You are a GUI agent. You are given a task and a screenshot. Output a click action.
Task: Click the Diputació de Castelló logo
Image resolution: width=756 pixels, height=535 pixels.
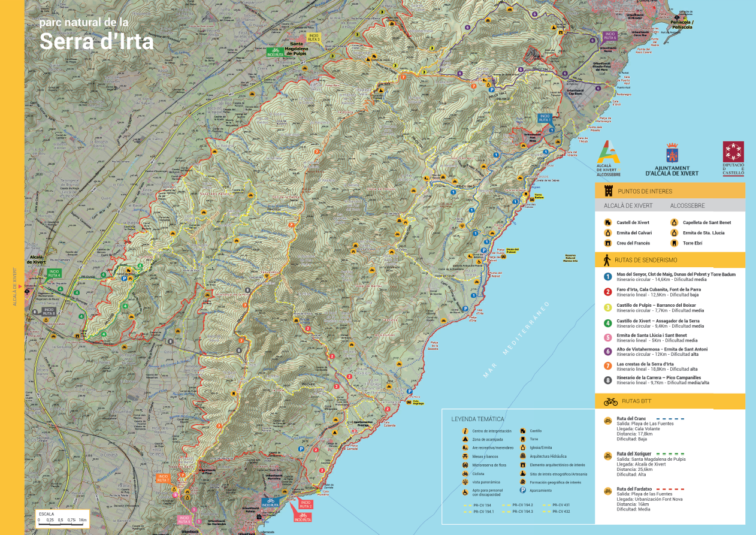[733, 158]
